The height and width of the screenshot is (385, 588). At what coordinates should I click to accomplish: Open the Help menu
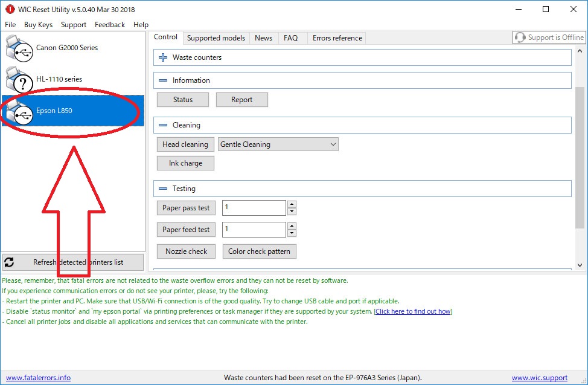(x=141, y=25)
